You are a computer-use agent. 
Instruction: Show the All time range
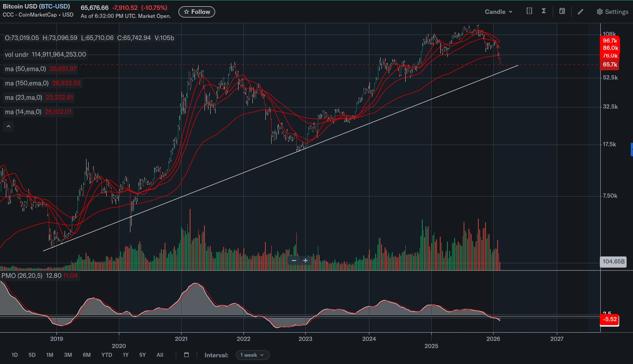[160, 355]
